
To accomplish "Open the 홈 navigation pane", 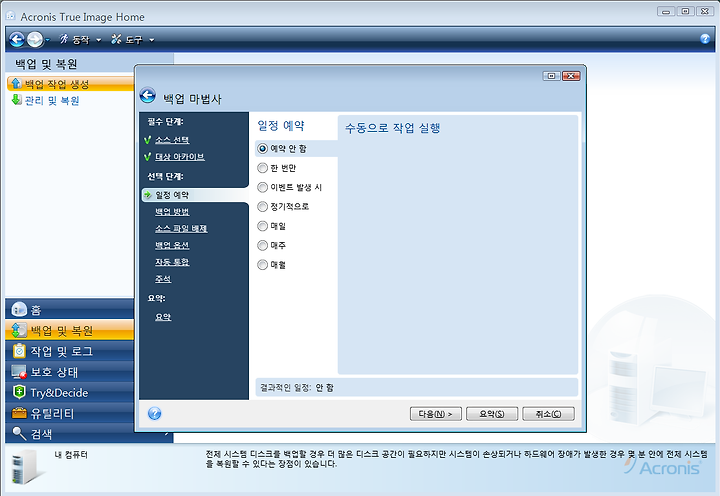I will click(x=70, y=310).
